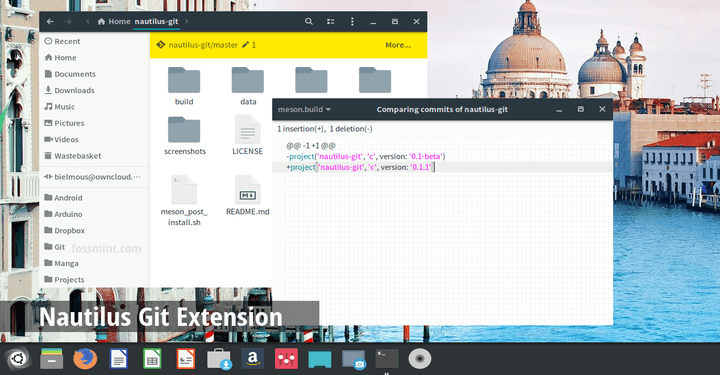This screenshot has width=720, height=375.
Task: Select the LICENSE file
Action: pos(248,135)
